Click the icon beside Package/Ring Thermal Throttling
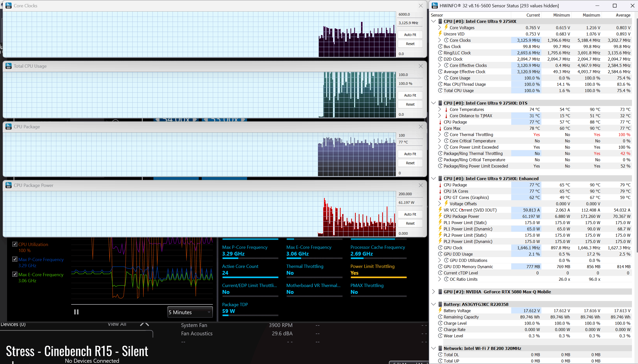The height and width of the screenshot is (364, 638). pyautogui.click(x=440, y=153)
